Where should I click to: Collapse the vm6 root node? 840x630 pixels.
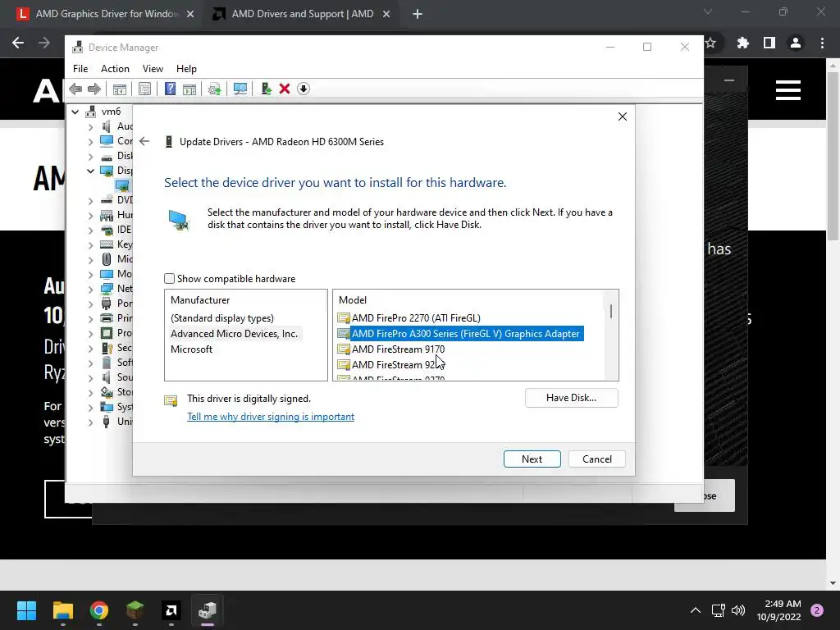pyautogui.click(x=75, y=112)
